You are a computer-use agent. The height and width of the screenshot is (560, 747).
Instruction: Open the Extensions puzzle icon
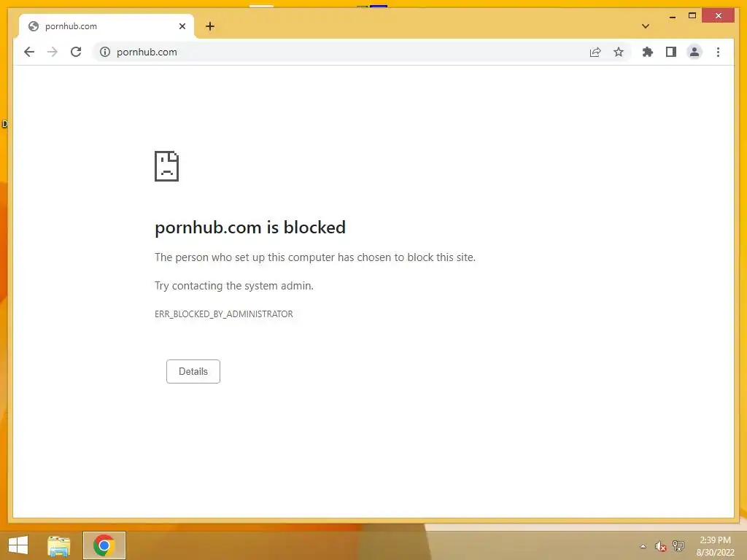click(648, 52)
